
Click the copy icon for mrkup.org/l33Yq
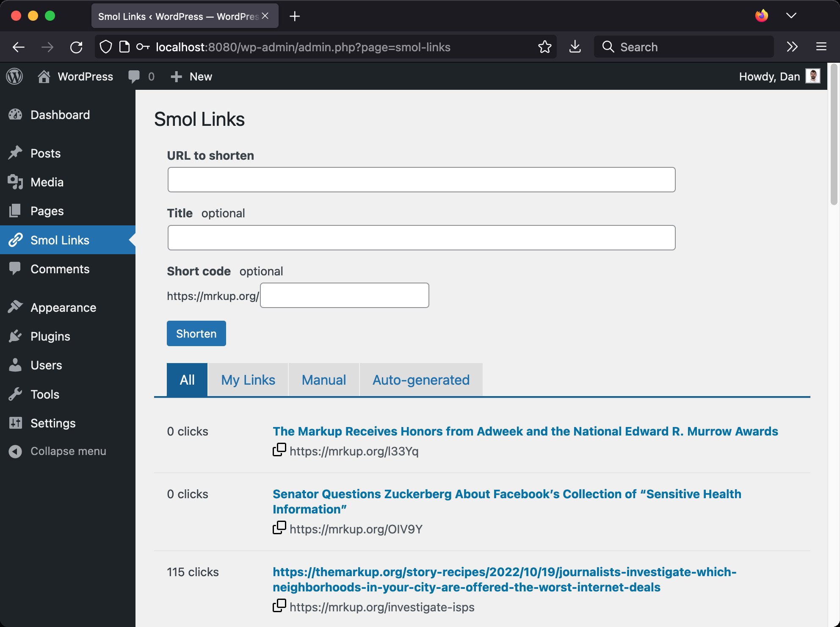(x=279, y=450)
